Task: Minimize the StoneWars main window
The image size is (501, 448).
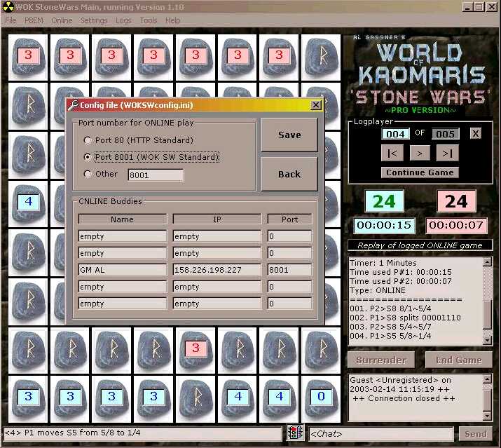Action: [467, 7]
